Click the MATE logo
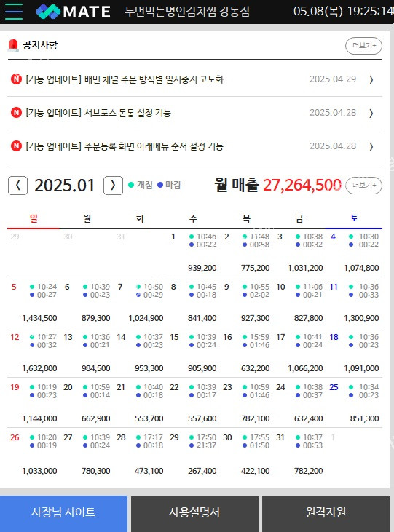Screen dimensions: 394x532 tap(73, 12)
